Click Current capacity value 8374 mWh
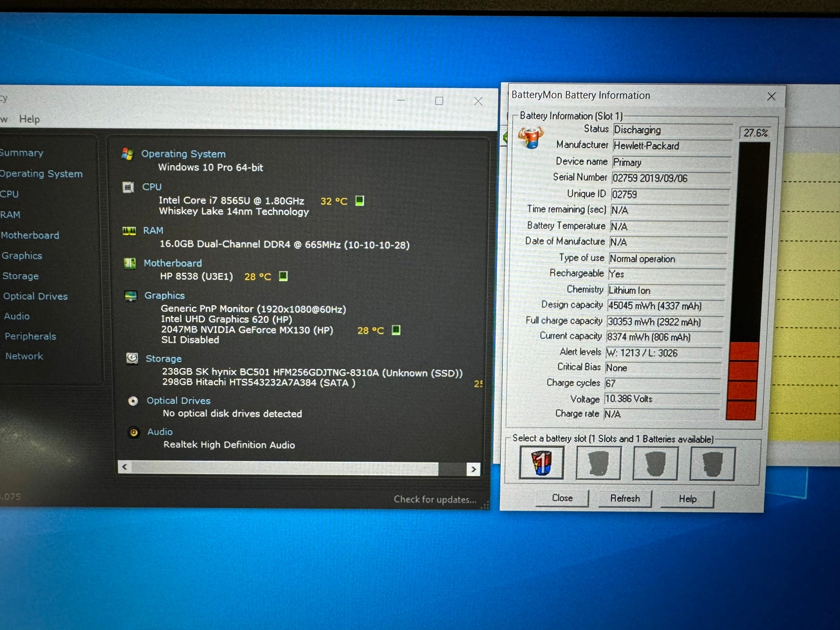The height and width of the screenshot is (630, 840). click(664, 337)
